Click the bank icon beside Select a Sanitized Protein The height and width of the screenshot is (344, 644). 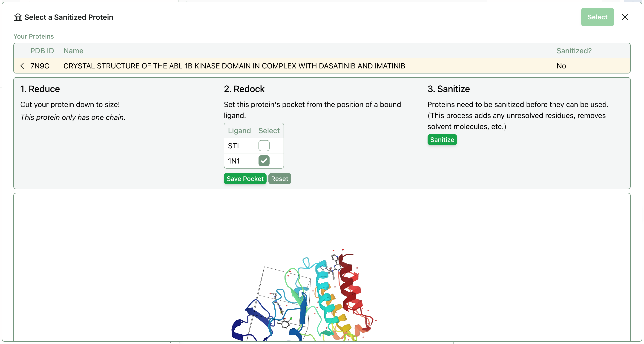pyautogui.click(x=18, y=17)
